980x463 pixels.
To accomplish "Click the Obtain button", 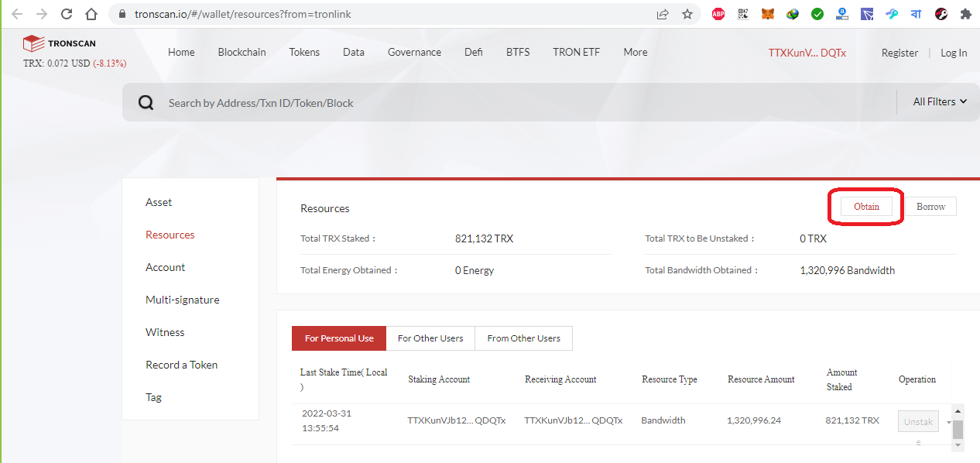I will [866, 207].
